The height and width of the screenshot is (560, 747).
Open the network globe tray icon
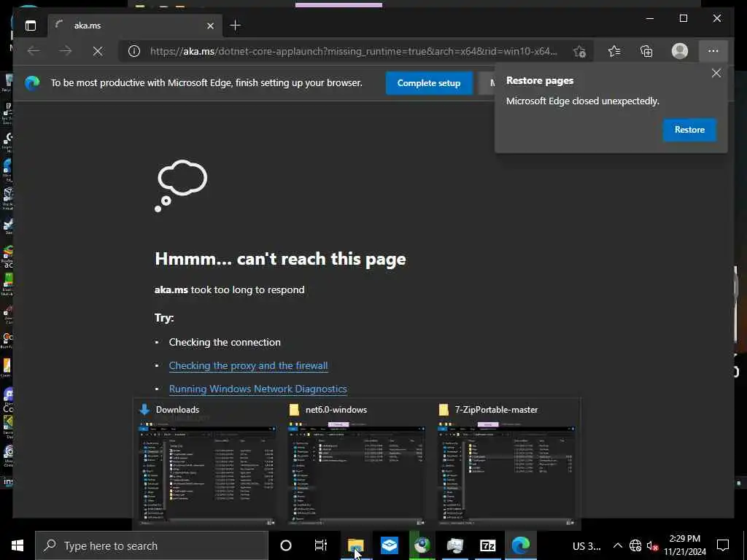635,545
